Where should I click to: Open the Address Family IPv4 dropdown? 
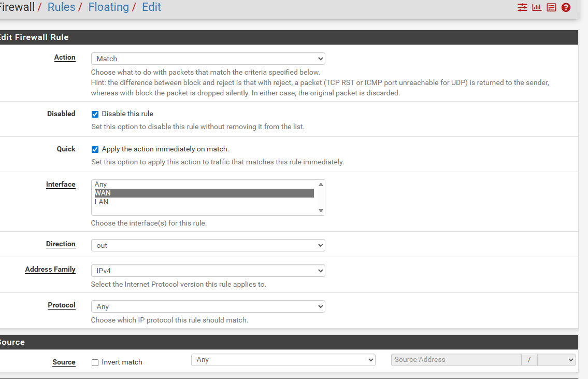[208, 271]
